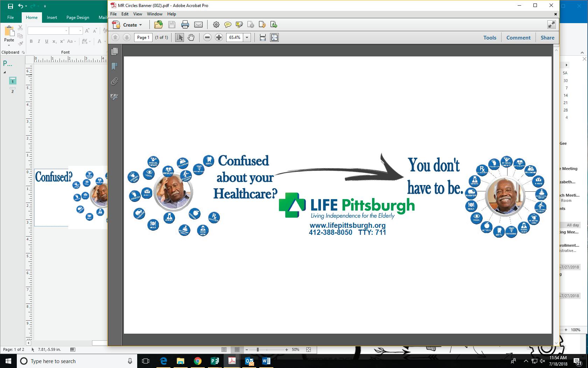588x368 pixels.
Task: Open the zoom percentage dropdown arrow
Action: (247, 38)
